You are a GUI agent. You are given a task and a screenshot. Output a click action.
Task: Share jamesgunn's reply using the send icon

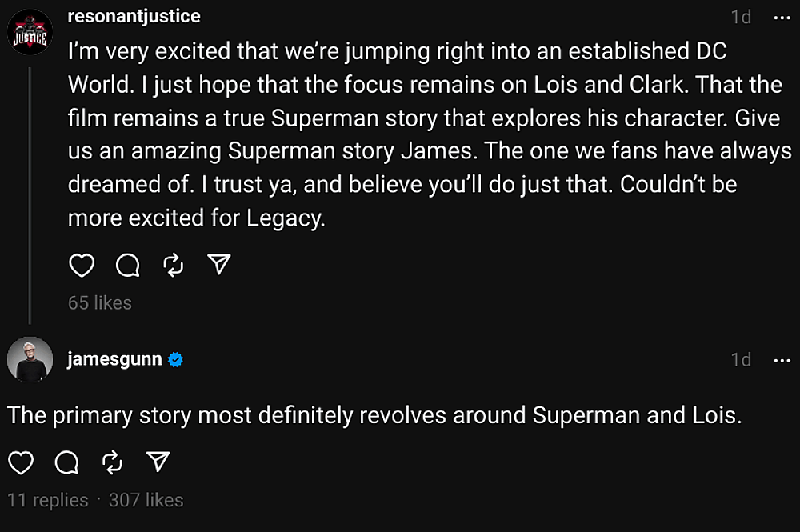pyautogui.click(x=158, y=462)
